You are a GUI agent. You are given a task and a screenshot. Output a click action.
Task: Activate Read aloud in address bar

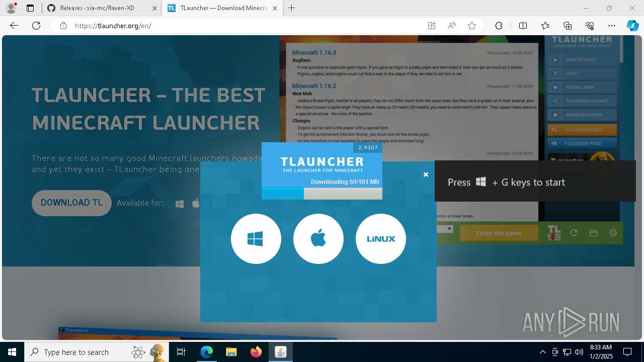coord(452,26)
